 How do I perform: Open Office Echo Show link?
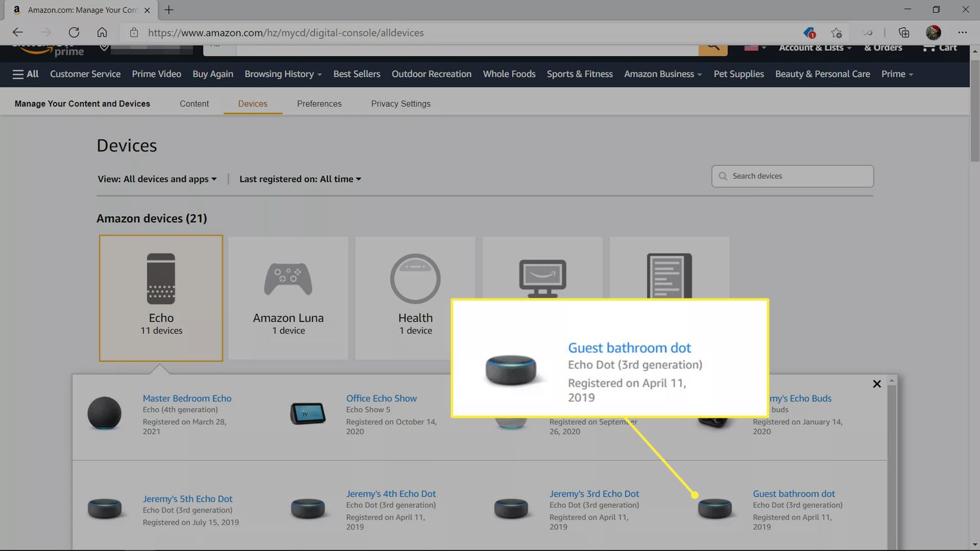(x=382, y=398)
